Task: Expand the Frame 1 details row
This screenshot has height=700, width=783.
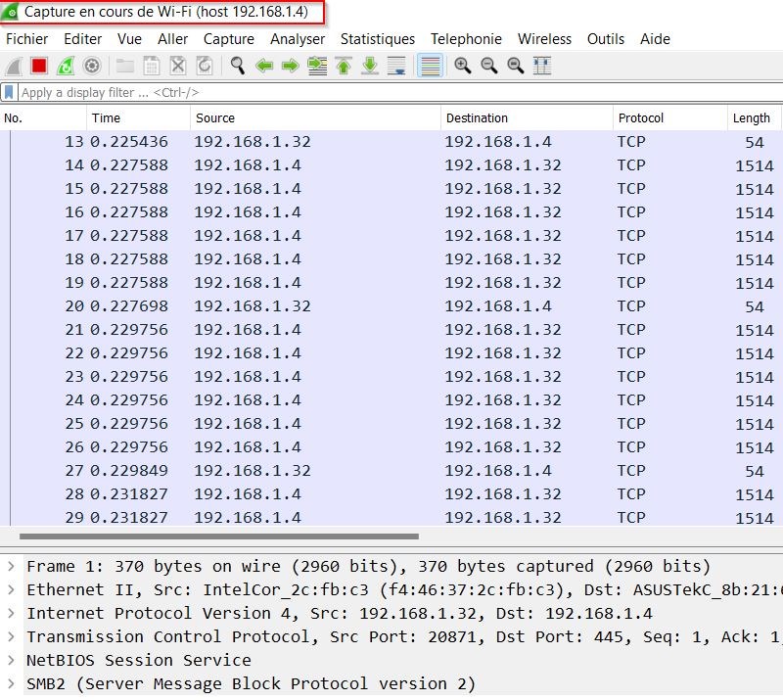Action: [x=11, y=566]
